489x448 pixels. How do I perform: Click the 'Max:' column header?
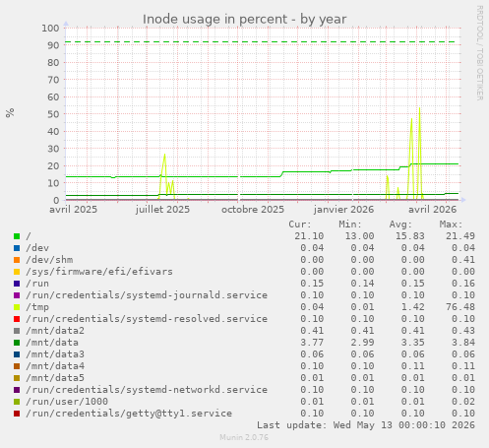click(452, 224)
